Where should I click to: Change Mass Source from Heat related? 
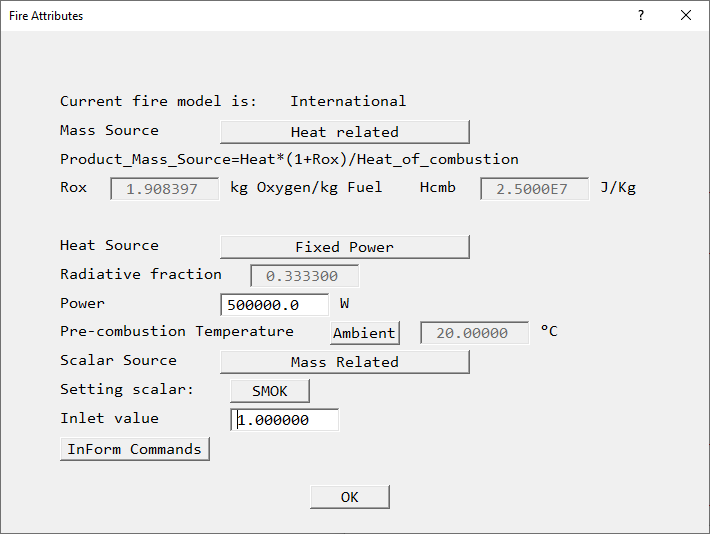coord(344,132)
